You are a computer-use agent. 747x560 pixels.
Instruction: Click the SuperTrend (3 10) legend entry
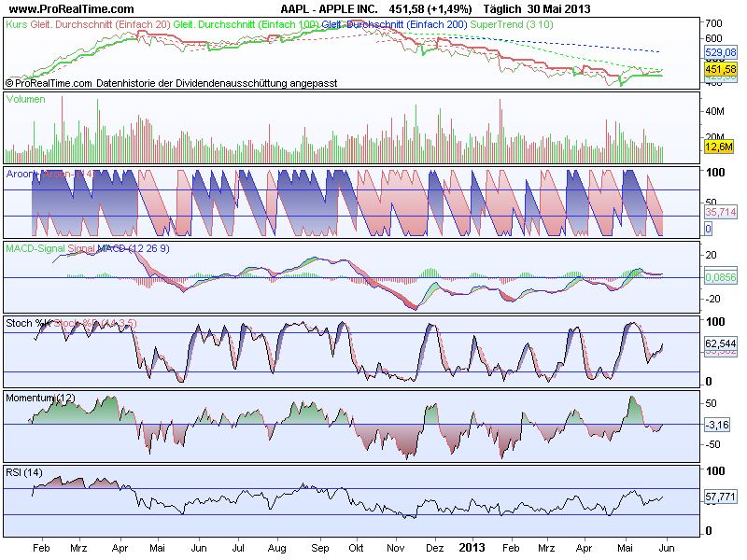point(512,24)
